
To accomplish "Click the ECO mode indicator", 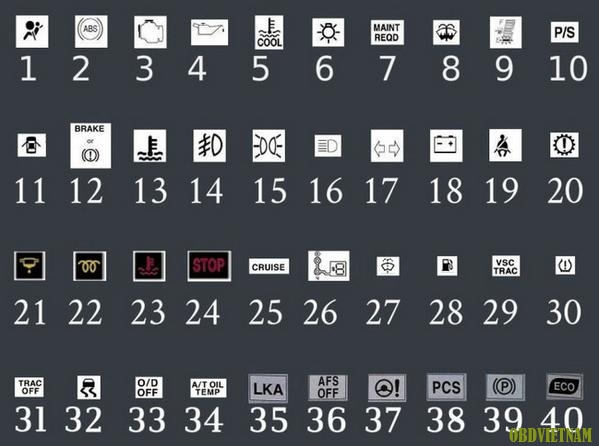I will [x=564, y=386].
